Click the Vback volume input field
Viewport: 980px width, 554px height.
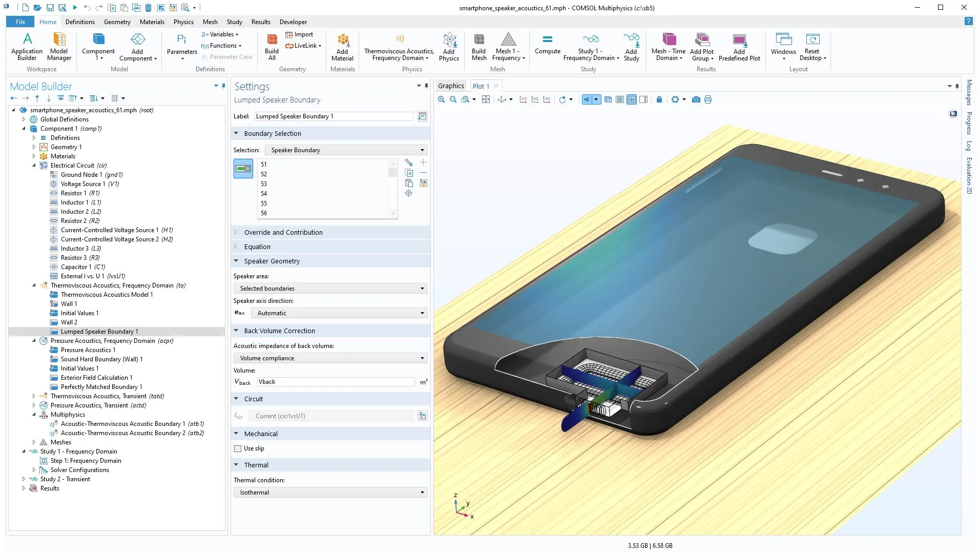pos(335,382)
